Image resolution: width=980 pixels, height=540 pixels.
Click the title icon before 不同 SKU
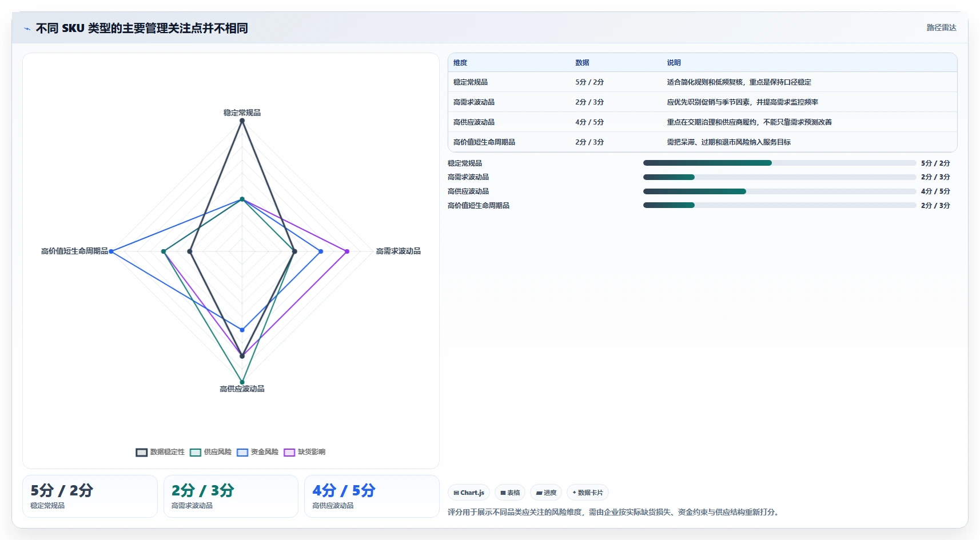[x=27, y=29]
